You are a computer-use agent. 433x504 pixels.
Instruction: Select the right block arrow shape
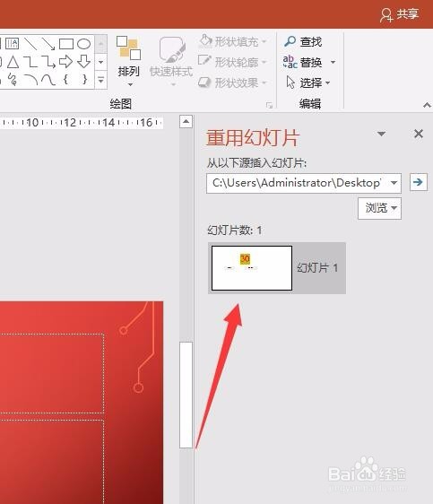[65, 62]
